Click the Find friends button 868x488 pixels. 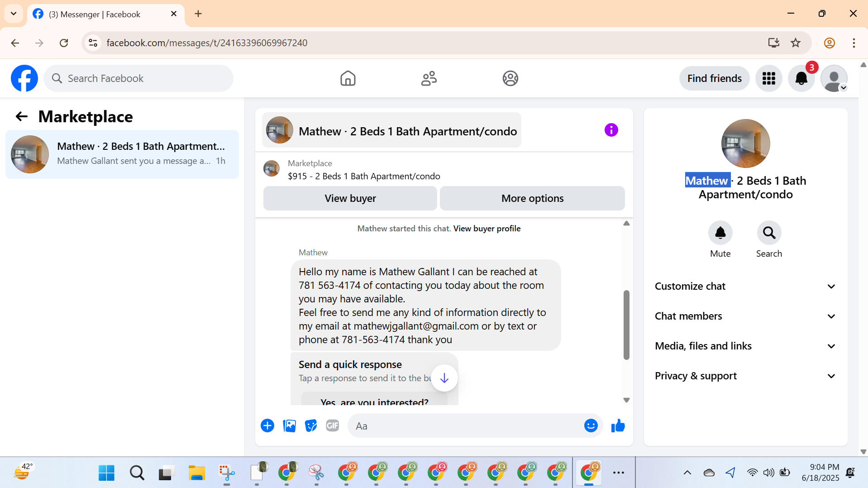[714, 78]
